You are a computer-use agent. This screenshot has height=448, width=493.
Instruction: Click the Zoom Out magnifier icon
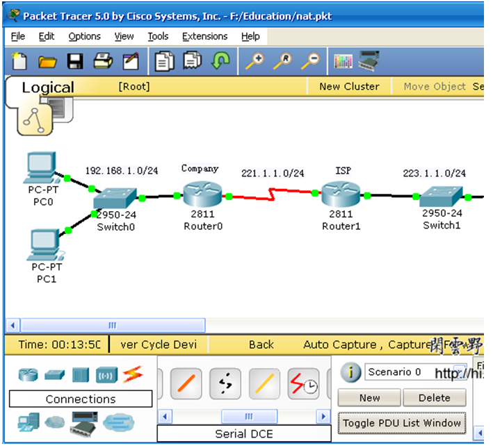310,61
